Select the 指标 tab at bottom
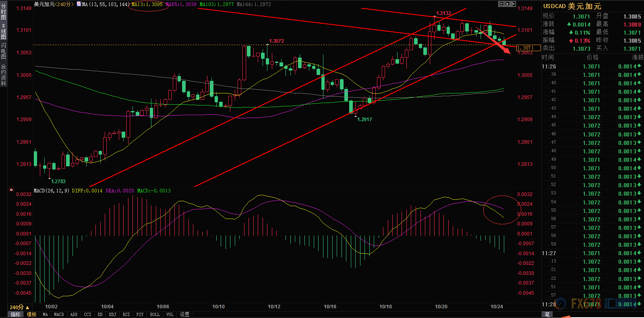Screen dimensions: 644x318 16,314
